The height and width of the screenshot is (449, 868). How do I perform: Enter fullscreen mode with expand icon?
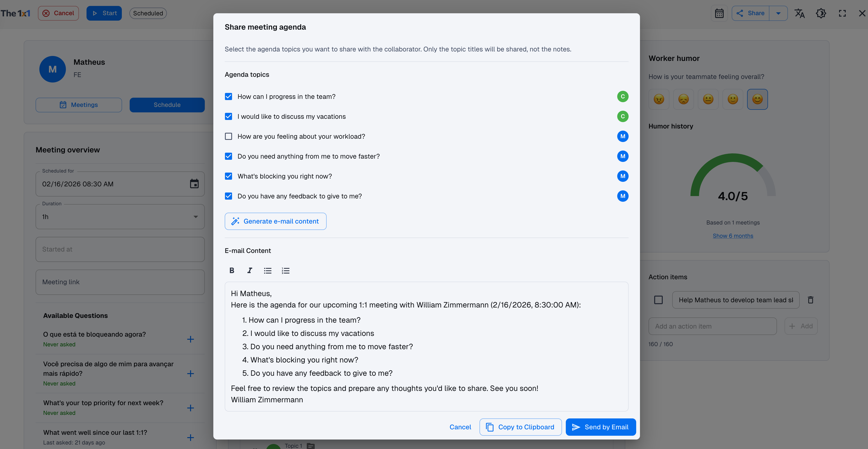tap(842, 13)
